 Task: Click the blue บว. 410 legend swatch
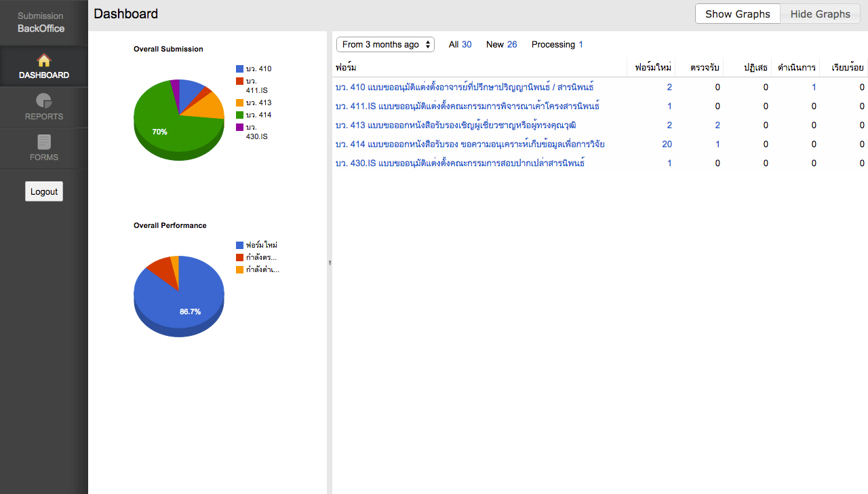(239, 69)
